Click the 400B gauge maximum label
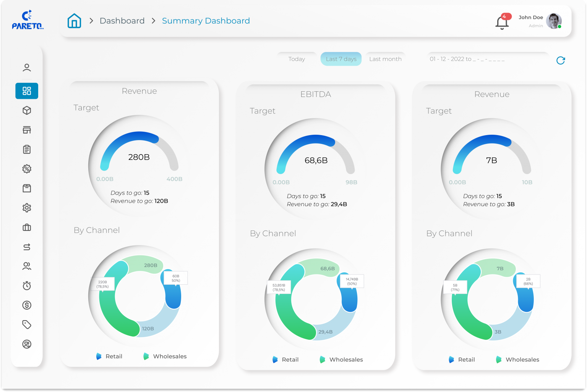Screen dimensions: 587x392 coord(174,179)
